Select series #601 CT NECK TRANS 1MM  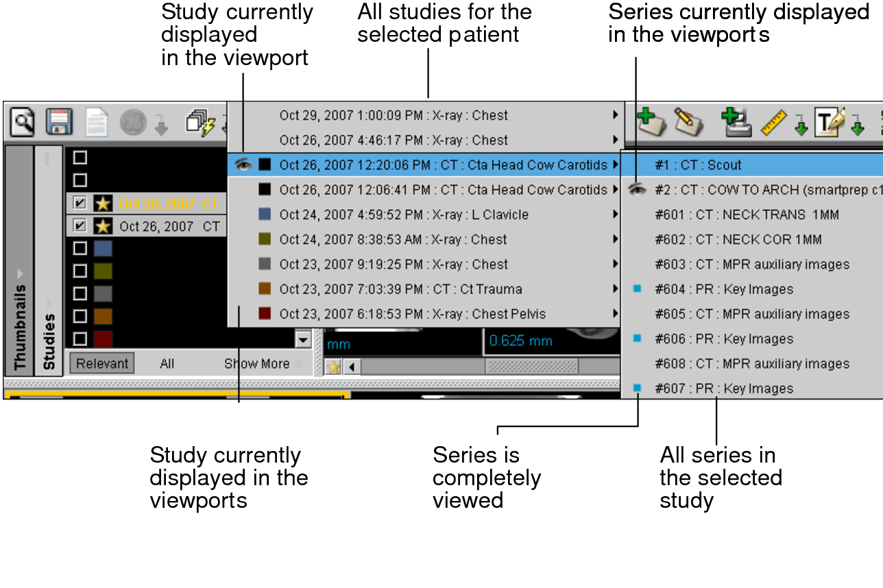pyautogui.click(x=746, y=215)
